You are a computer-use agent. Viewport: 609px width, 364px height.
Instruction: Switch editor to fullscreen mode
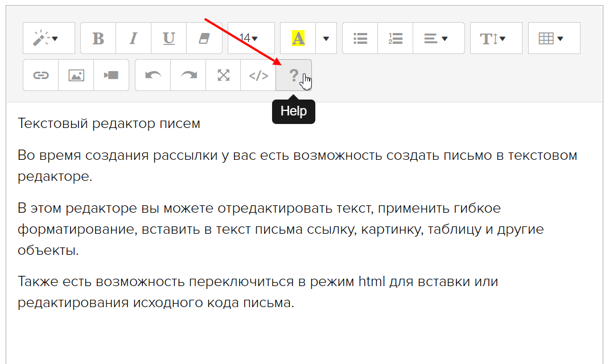[224, 75]
